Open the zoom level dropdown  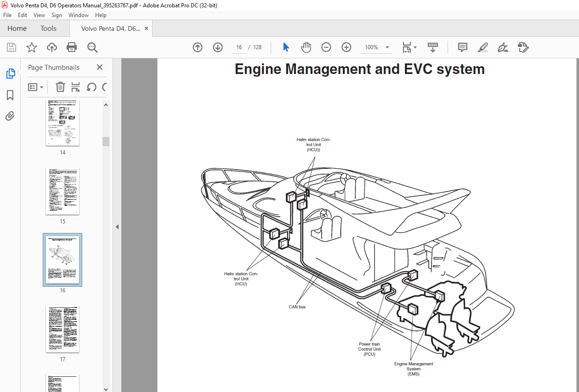387,47
